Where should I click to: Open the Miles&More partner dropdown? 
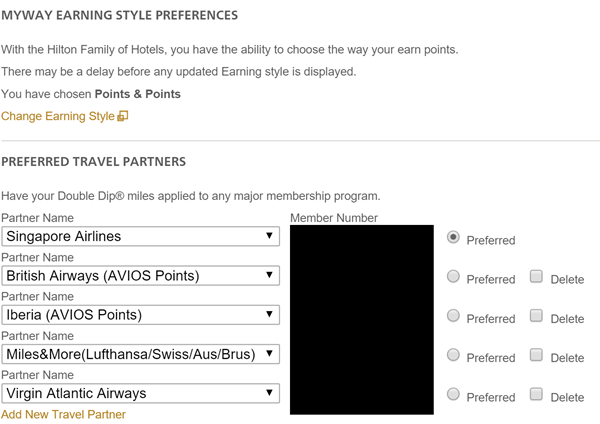pyautogui.click(x=140, y=354)
